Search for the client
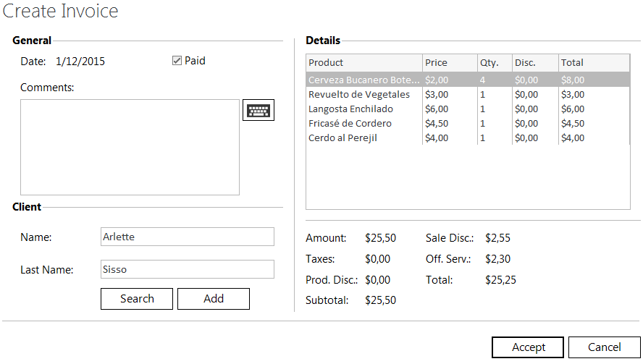The image size is (643, 364). [137, 299]
